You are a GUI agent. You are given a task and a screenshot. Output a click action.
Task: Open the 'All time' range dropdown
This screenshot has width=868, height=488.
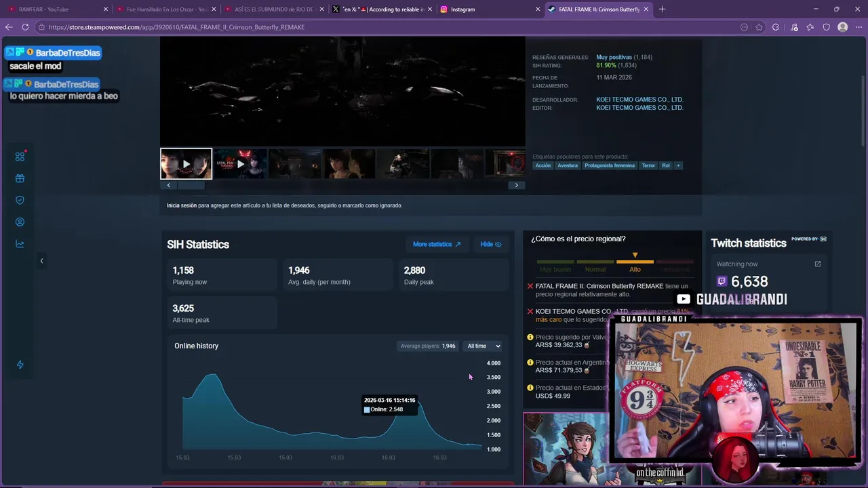pyautogui.click(x=484, y=346)
